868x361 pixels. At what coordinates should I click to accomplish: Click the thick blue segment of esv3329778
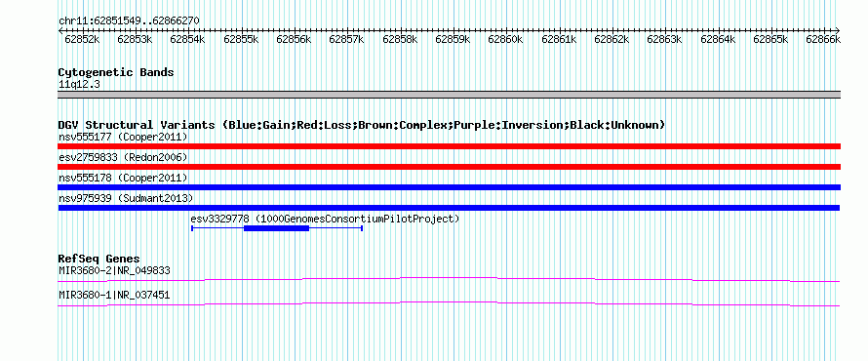(276, 228)
